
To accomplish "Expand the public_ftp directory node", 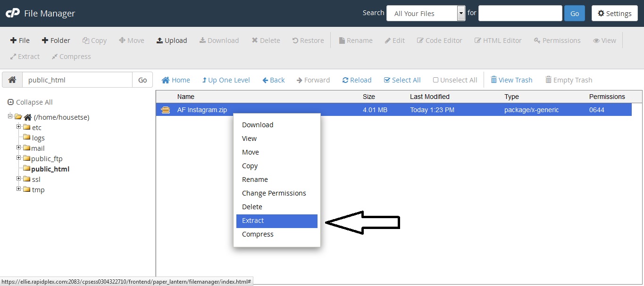I will pyautogui.click(x=19, y=158).
